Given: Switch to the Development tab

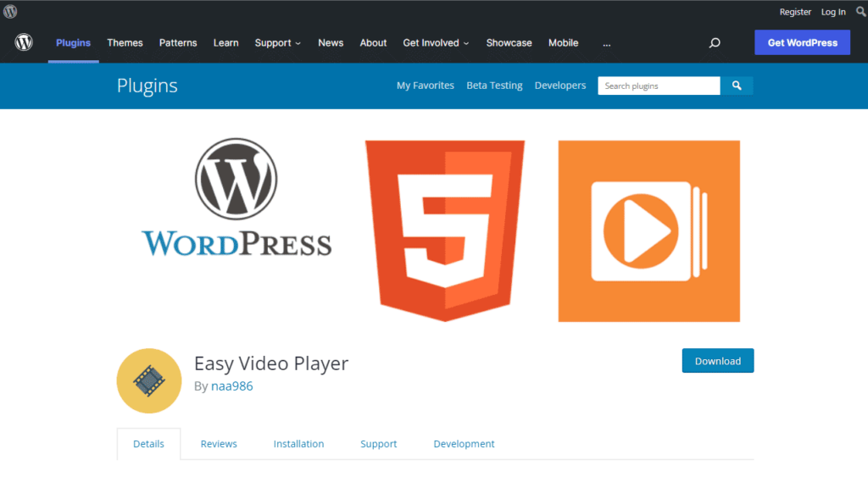Looking at the screenshot, I should tap(464, 444).
